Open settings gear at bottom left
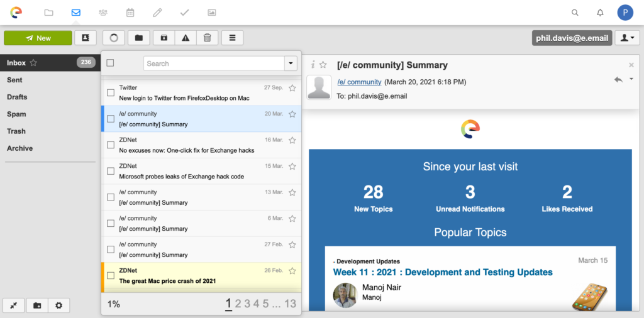Image resolution: width=644 pixels, height=318 pixels. tap(58, 305)
